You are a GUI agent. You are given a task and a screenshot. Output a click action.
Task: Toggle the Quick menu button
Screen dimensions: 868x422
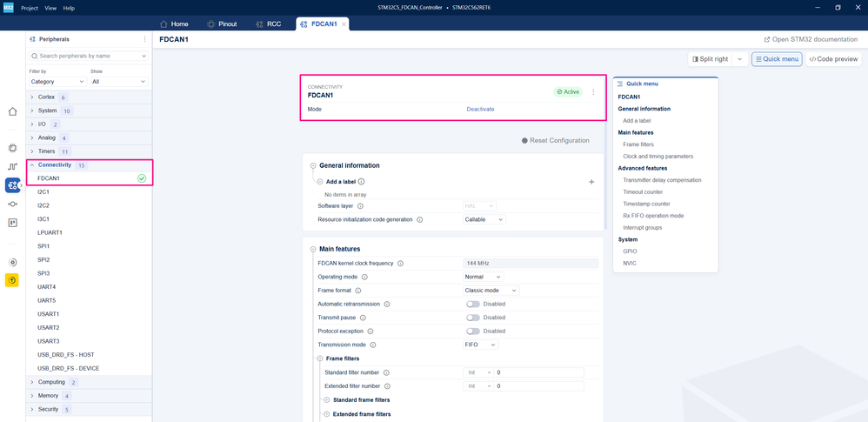tap(777, 58)
